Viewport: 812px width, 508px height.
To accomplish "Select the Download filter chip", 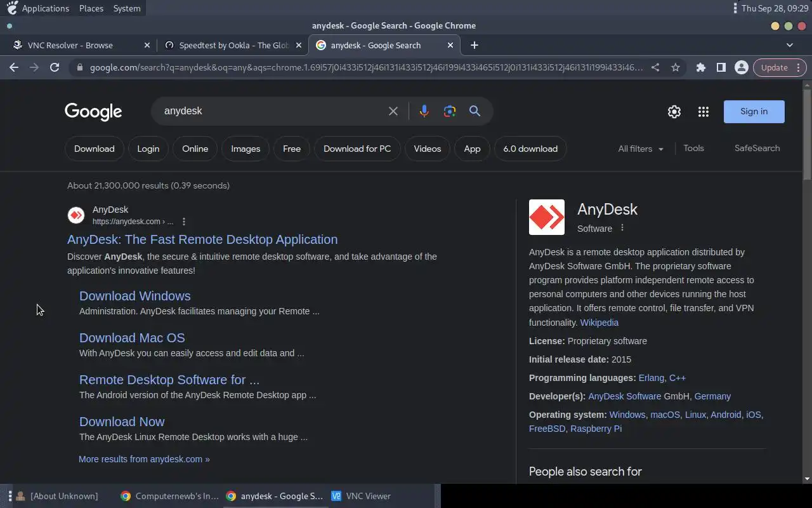I will tap(95, 149).
